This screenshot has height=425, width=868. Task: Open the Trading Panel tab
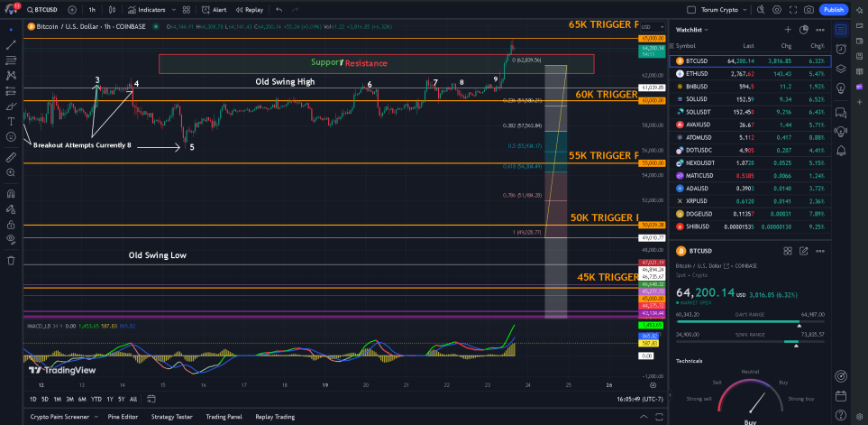click(224, 417)
